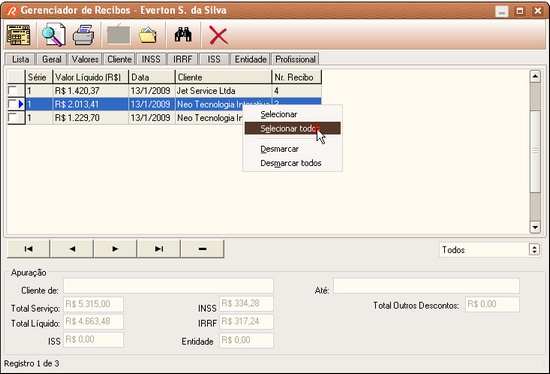Screen dimensions: 550x374
Task: Open the Todos filter dropdown
Action: (x=490, y=250)
